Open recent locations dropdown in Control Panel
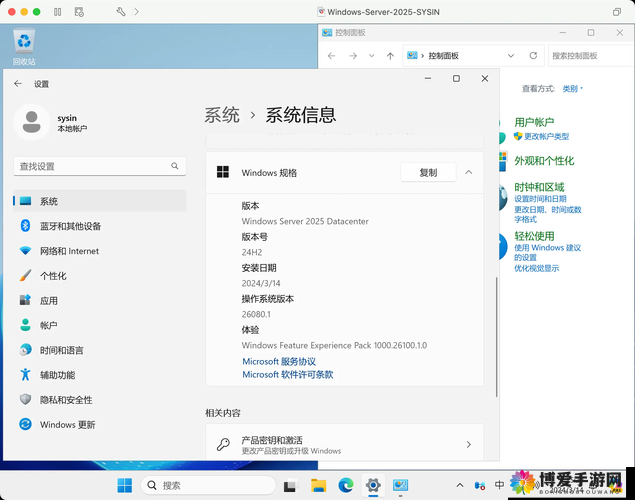The width and height of the screenshot is (635, 500). (371, 55)
